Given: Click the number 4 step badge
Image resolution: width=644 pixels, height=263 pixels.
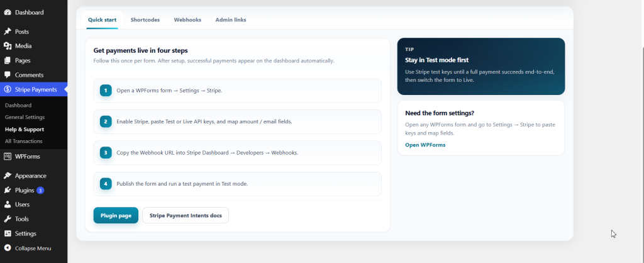Looking at the screenshot, I should [x=106, y=184].
